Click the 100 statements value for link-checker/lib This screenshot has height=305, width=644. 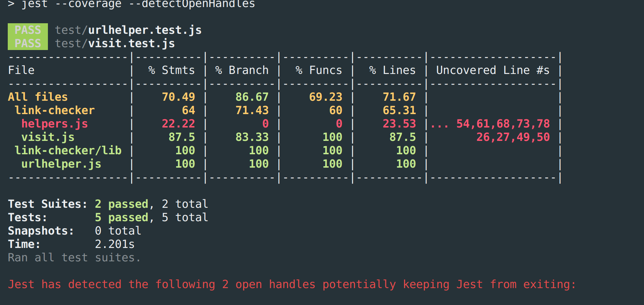[185, 150]
